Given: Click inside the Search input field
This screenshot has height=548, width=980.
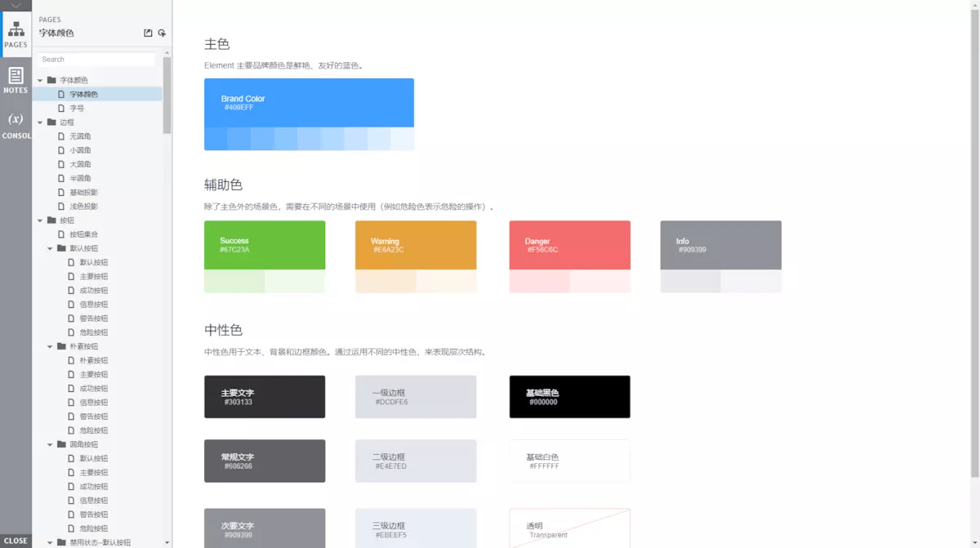Looking at the screenshot, I should [x=96, y=59].
